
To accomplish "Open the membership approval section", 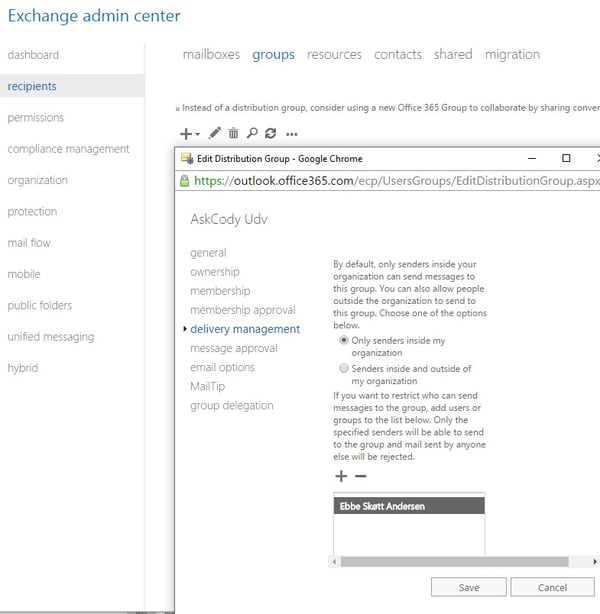I will (242, 310).
